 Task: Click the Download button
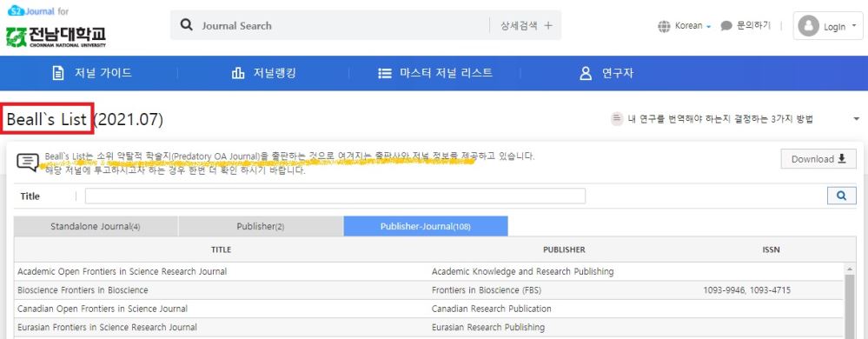pos(818,159)
